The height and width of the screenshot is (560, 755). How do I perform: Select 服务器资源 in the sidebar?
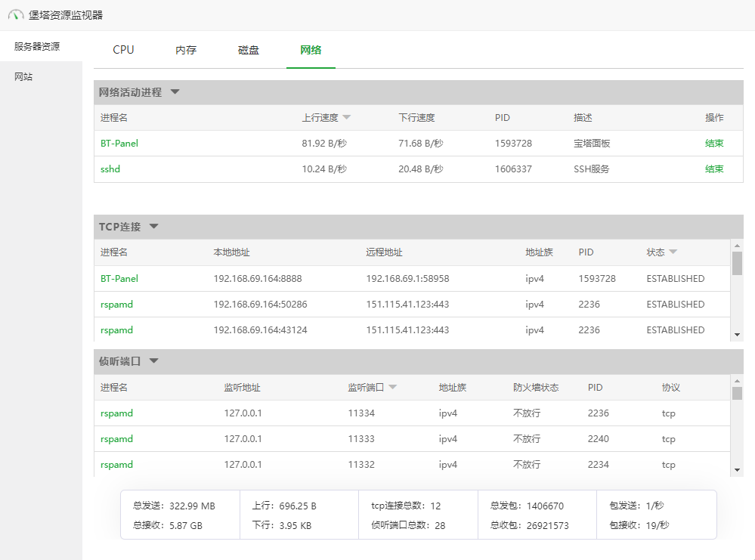pyautogui.click(x=36, y=46)
